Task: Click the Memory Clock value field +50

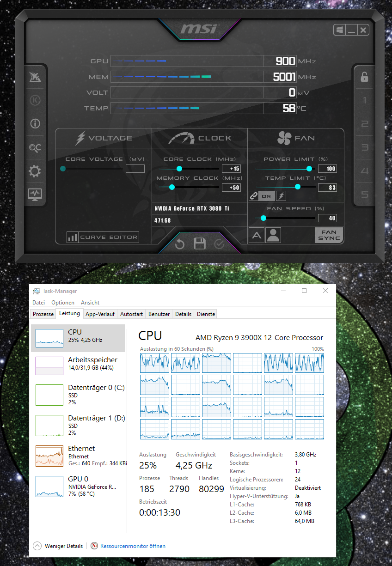Action: pos(232,188)
